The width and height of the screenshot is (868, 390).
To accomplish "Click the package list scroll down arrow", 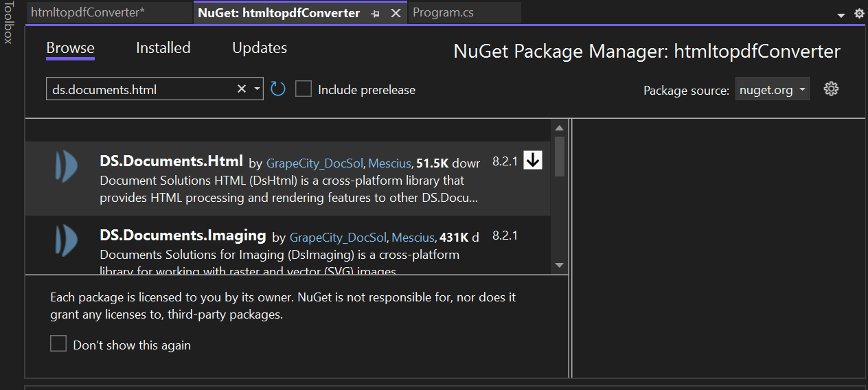I will (x=559, y=266).
